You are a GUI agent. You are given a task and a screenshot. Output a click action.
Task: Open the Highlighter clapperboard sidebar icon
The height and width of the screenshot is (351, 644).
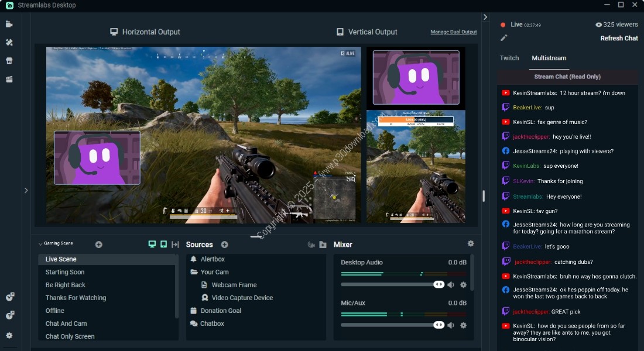tap(9, 79)
